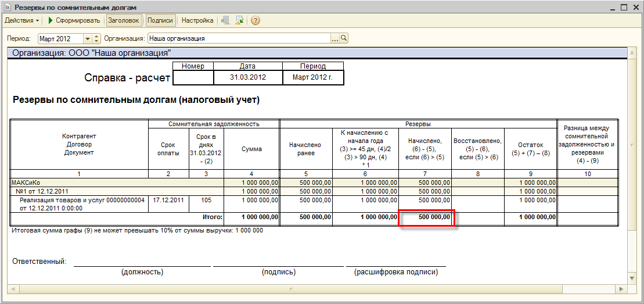Click the period cell Март 2012 г.
Viewport: 644px width, 304px height.
[x=313, y=77]
